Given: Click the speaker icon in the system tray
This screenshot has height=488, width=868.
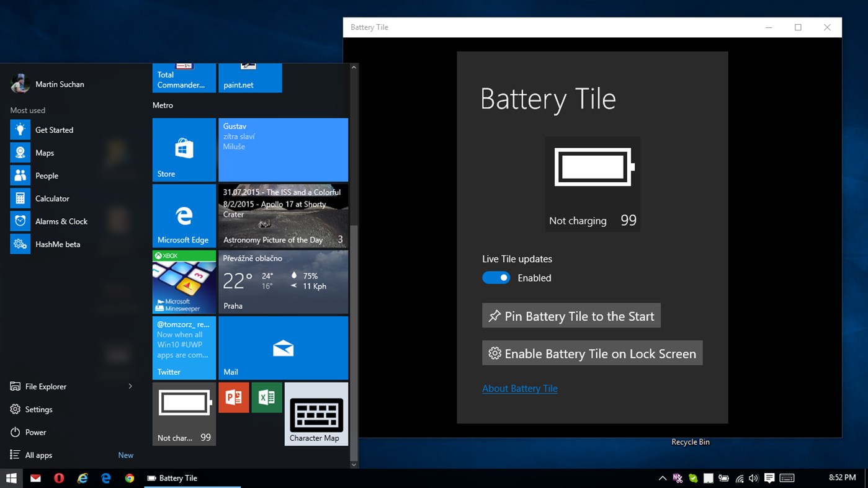Looking at the screenshot, I should point(753,478).
